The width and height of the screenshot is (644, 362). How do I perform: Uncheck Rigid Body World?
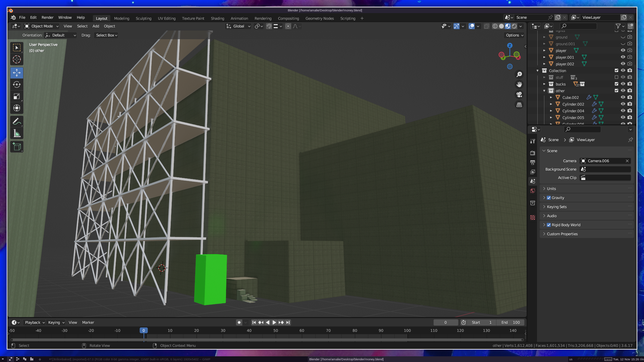coord(549,225)
